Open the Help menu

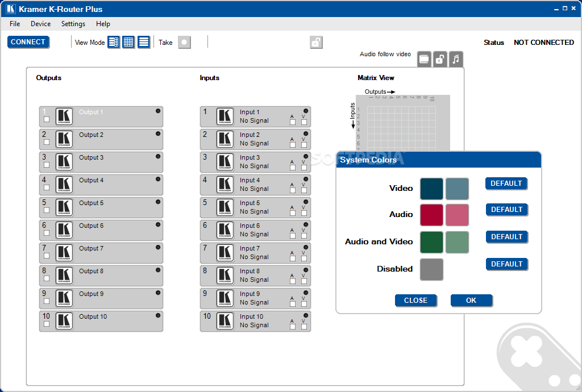tap(103, 24)
